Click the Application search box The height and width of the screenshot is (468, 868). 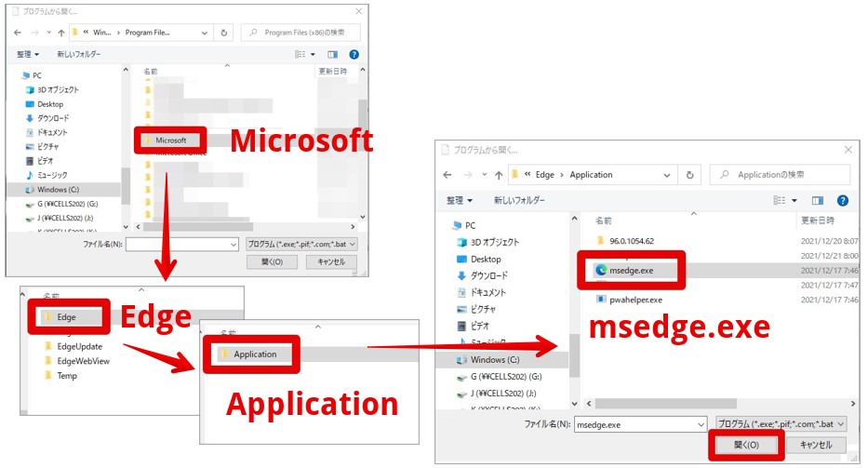(780, 175)
